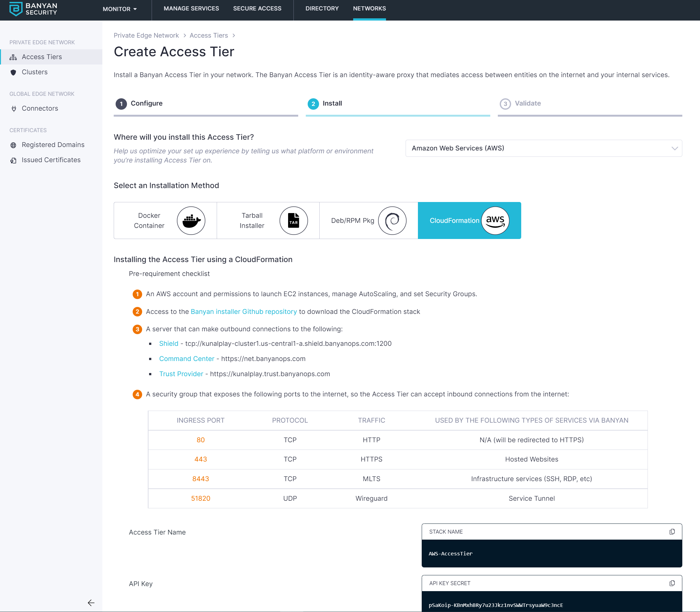Click the Debian swirl icon

[x=392, y=221]
